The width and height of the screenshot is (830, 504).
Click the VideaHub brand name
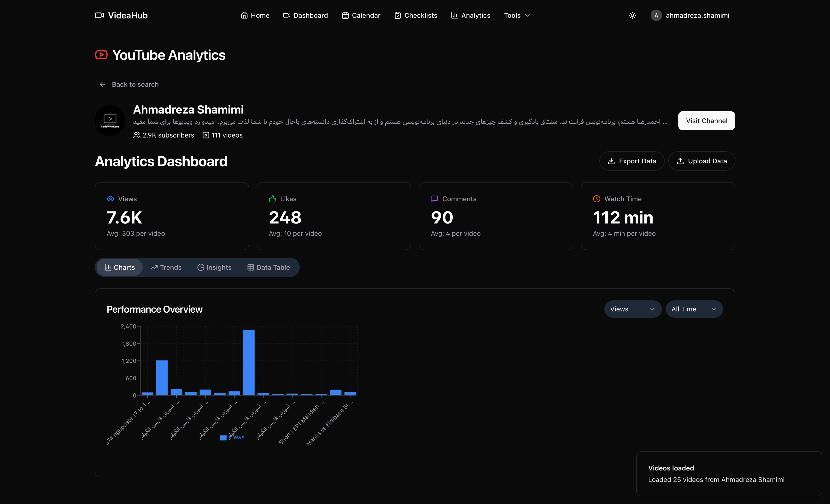[x=128, y=16]
